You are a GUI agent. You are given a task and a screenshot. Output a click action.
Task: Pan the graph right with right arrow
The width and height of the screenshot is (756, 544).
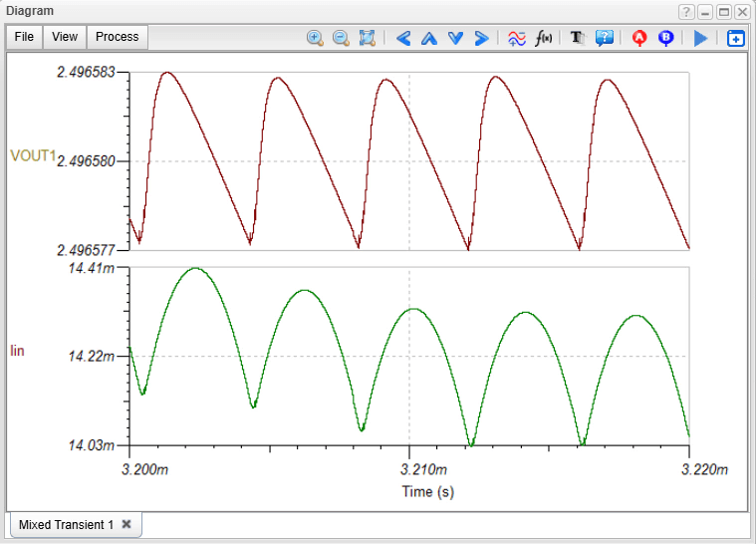coord(481,38)
